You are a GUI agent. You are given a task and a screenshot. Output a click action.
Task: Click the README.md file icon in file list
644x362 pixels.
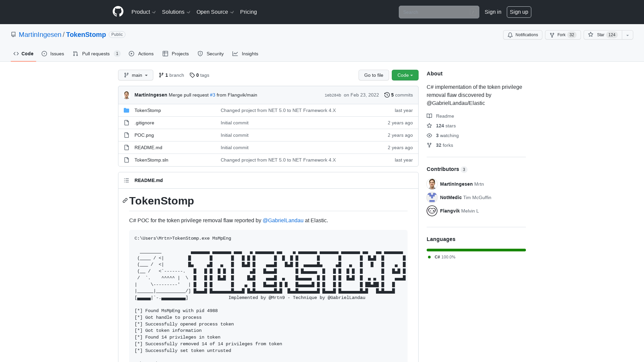point(126,147)
